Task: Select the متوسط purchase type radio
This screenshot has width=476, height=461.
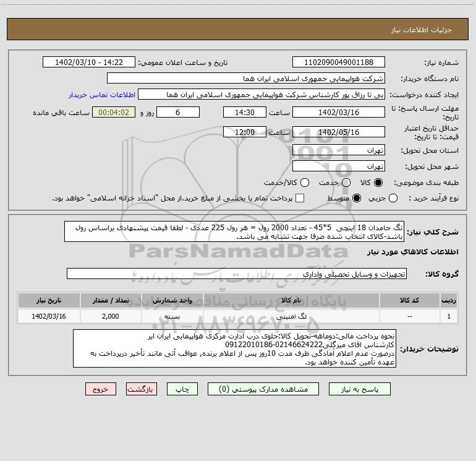Action: pyautogui.click(x=357, y=198)
